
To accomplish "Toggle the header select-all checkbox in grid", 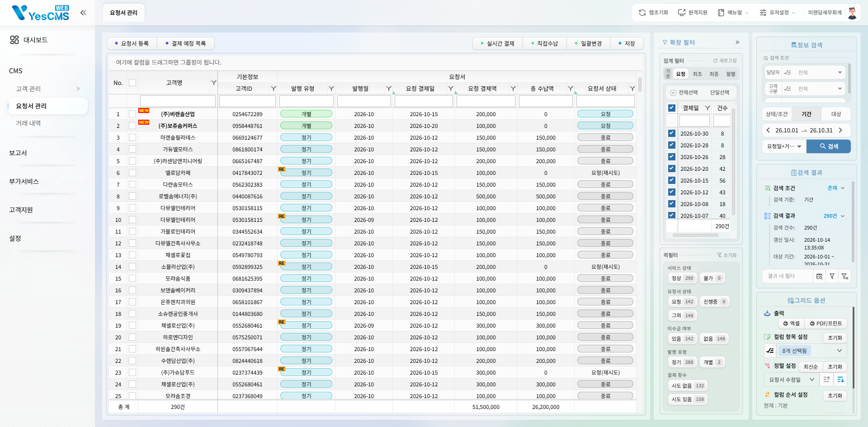I will [132, 83].
